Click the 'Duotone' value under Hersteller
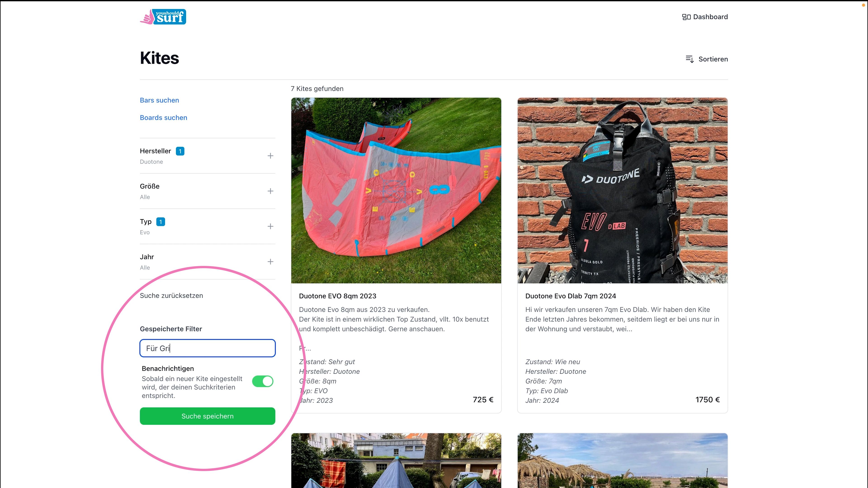Viewport: 868px width, 488px height. 151,162
